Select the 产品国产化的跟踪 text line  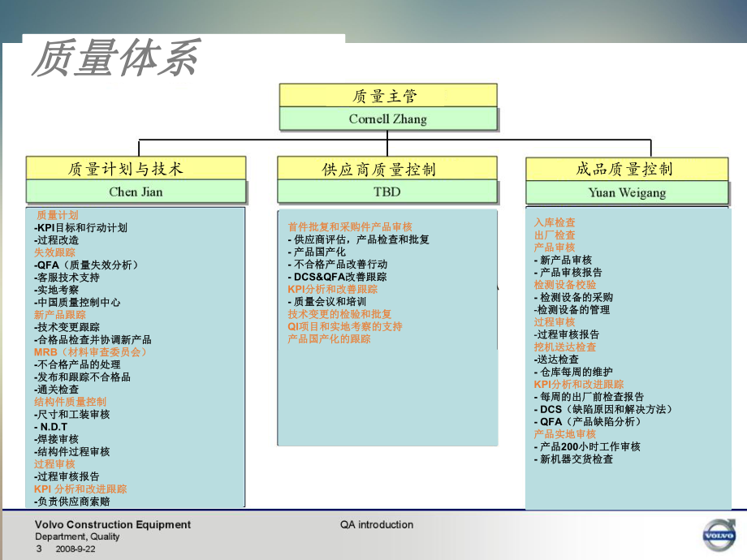click(x=330, y=340)
